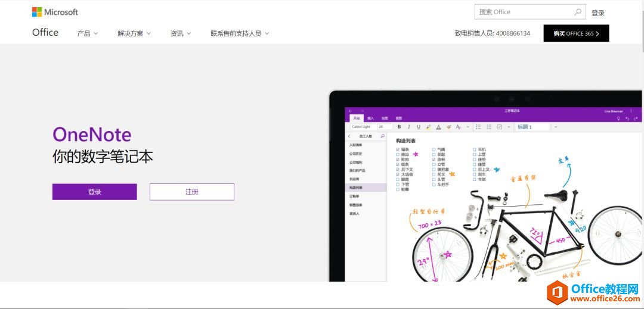Viewport: 644px width, 309px height.
Task: Click the purple 登录 button
Action: [94, 192]
